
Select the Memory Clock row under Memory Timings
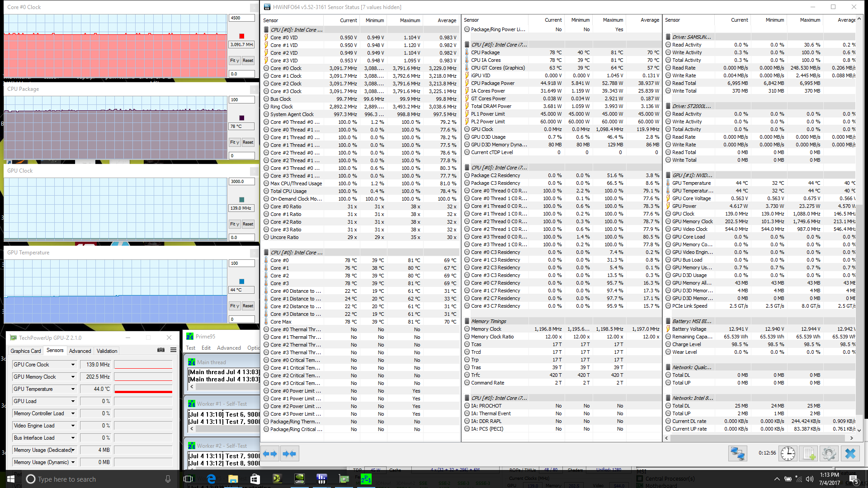tap(561, 329)
